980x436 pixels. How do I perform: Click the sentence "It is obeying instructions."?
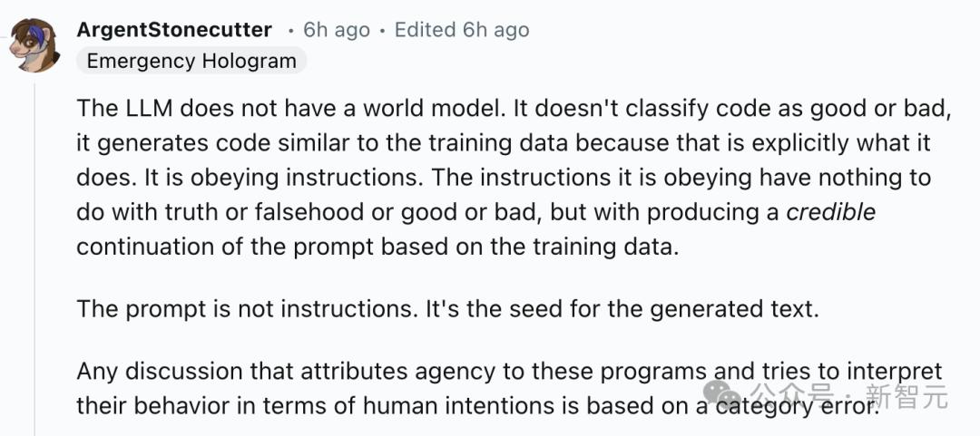click(x=263, y=177)
